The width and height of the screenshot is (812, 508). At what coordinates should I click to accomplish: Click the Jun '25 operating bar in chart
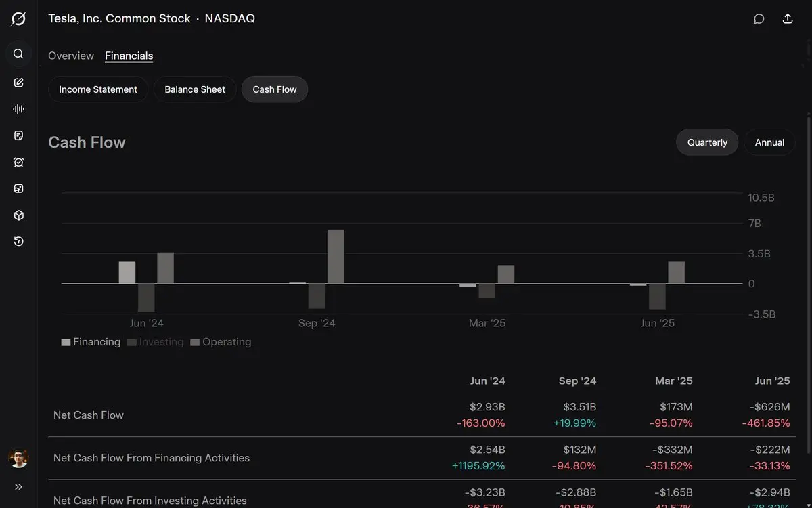(676, 273)
